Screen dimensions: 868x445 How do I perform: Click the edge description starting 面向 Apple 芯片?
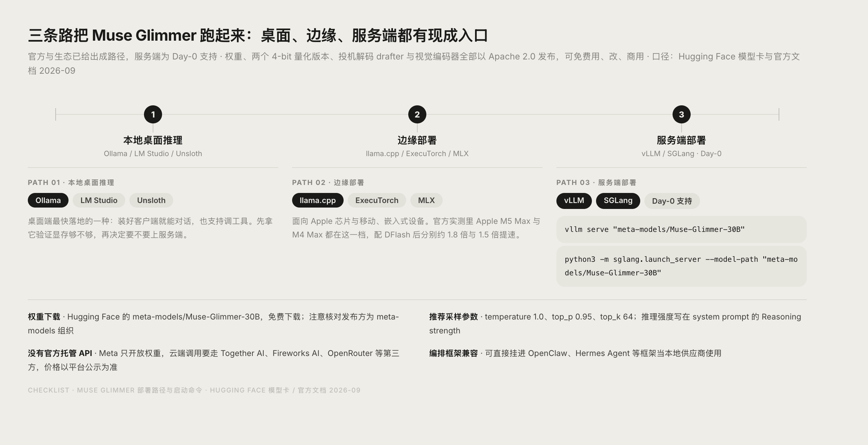[x=416, y=228]
